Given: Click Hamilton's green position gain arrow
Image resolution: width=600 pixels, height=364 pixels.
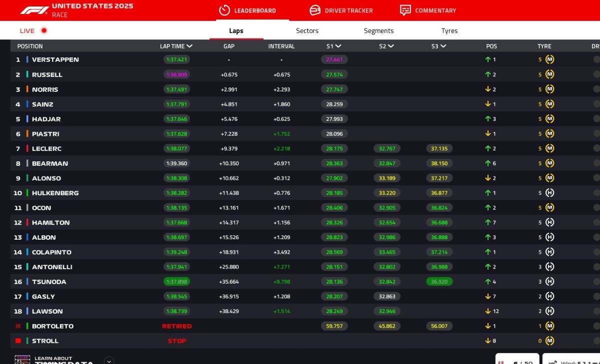Looking at the screenshot, I should [x=488, y=223].
